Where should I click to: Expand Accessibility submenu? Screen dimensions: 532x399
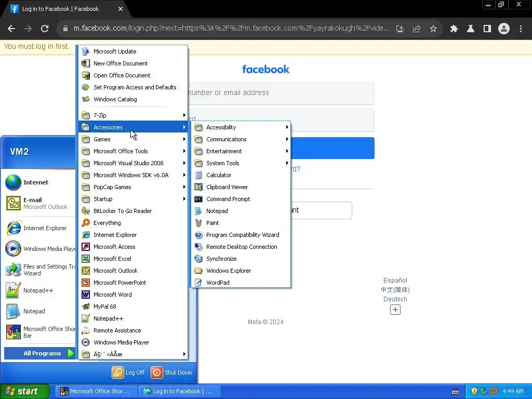(x=241, y=127)
